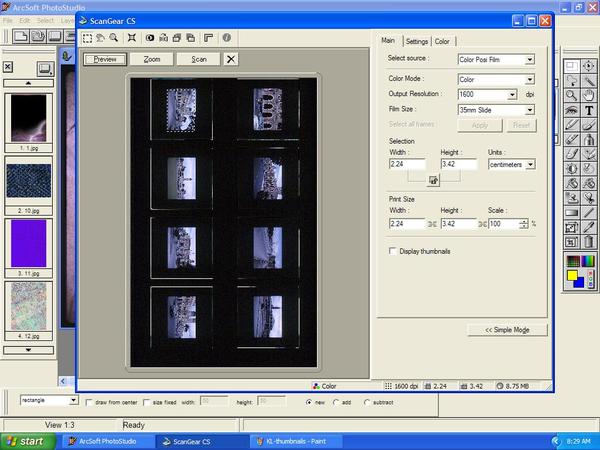Switch to ArcSoft PhotoStudio in taskbar
Viewport: 600px width, 450px height.
click(107, 442)
